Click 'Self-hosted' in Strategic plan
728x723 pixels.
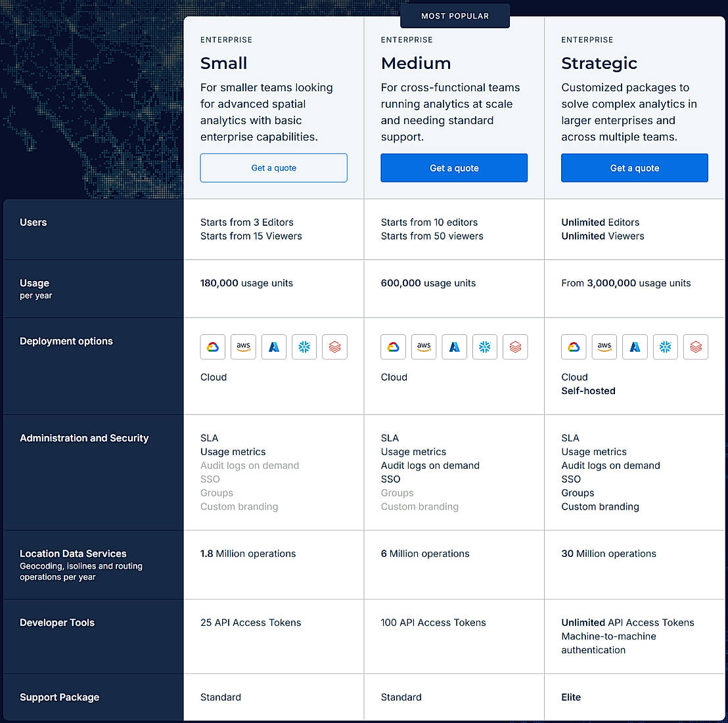588,391
